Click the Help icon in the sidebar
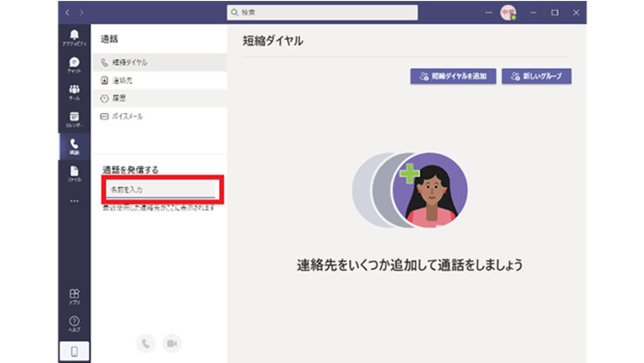This screenshot has height=363, width=644. [x=74, y=325]
